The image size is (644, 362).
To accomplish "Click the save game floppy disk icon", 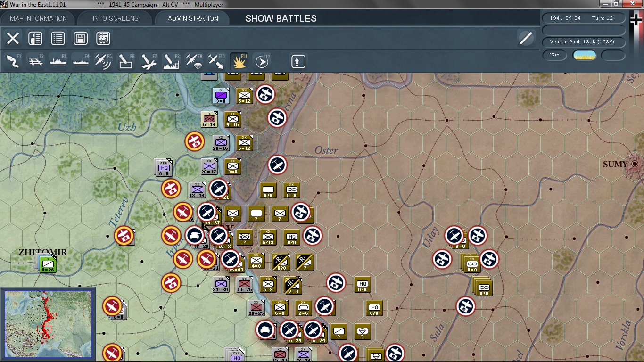I will 81,39.
